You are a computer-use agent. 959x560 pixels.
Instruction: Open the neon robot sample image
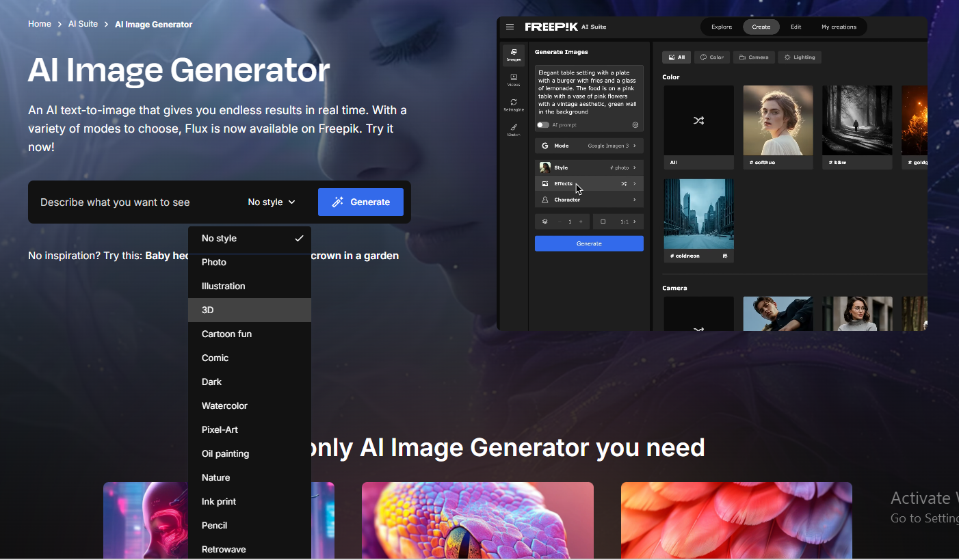pos(146,520)
